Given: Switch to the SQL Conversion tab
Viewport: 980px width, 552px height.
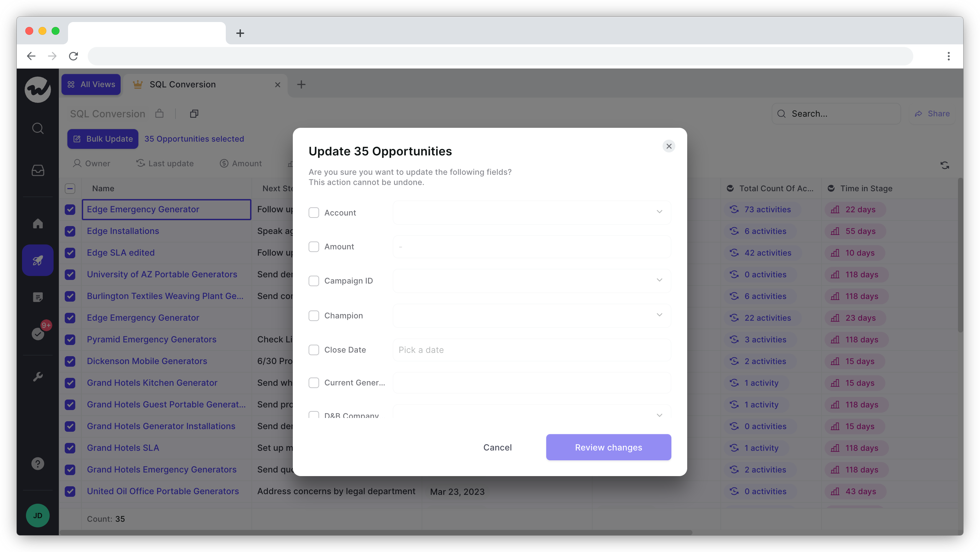Looking at the screenshot, I should click(183, 84).
